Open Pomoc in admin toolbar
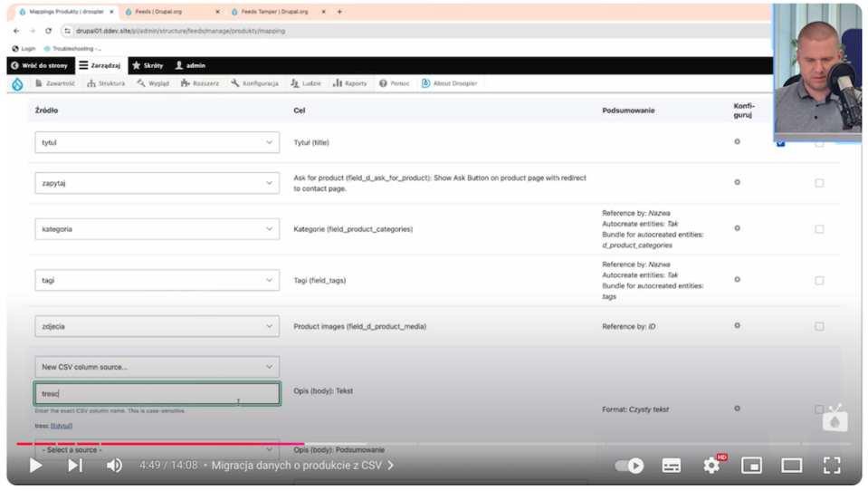868x491 pixels. click(x=395, y=83)
